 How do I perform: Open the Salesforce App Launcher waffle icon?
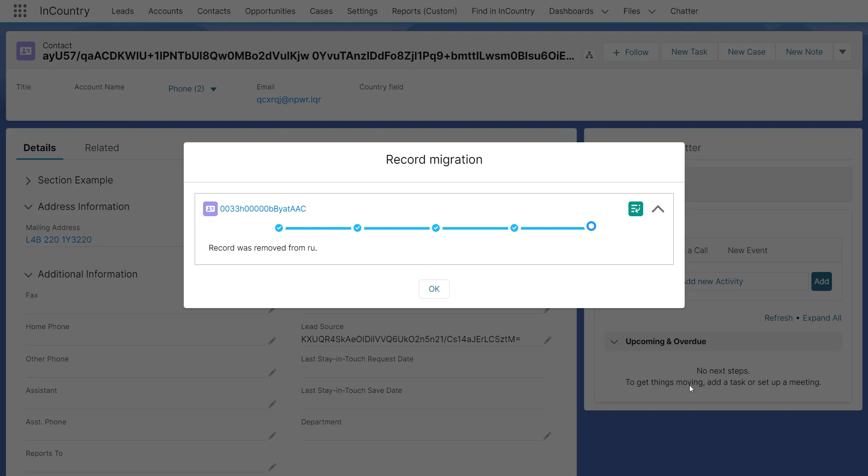(20, 10)
